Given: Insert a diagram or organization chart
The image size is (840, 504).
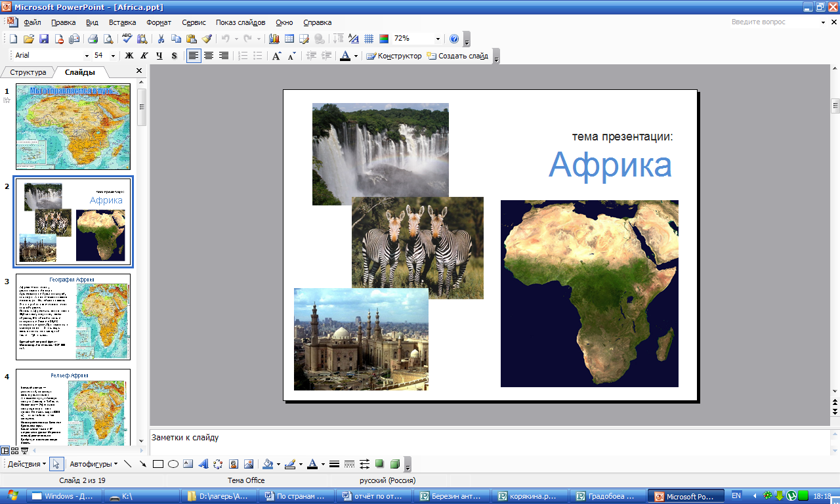Looking at the screenshot, I should (219, 464).
